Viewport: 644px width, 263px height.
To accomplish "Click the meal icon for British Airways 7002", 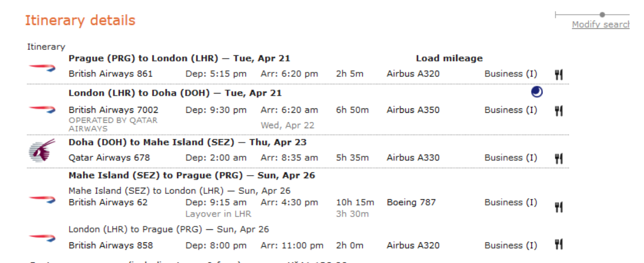I will click(558, 110).
